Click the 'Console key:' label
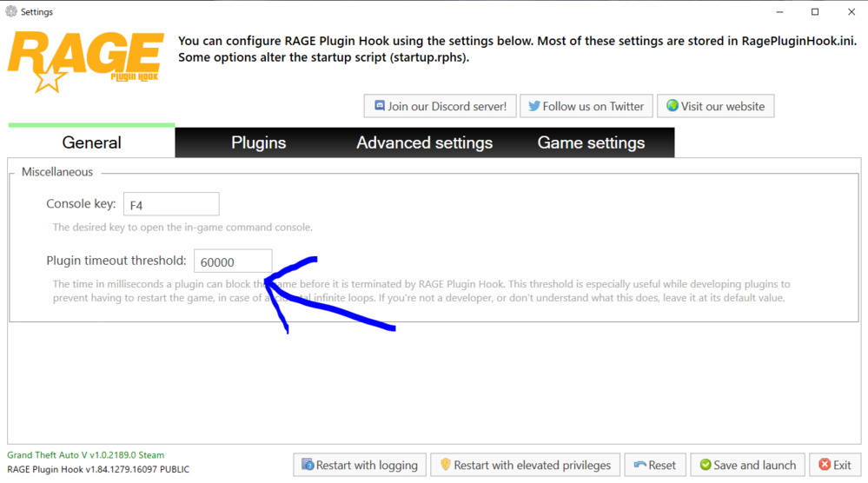 [81, 203]
